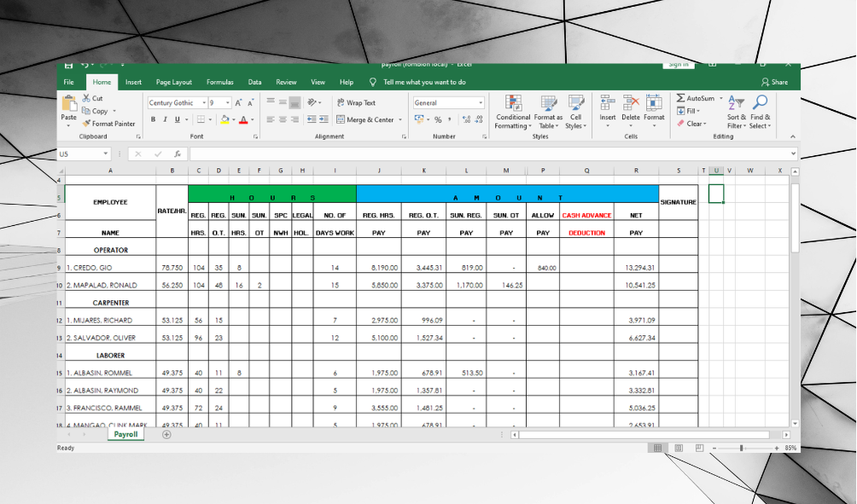The image size is (857, 504).
Task: Center text horizontally
Action: (x=283, y=119)
